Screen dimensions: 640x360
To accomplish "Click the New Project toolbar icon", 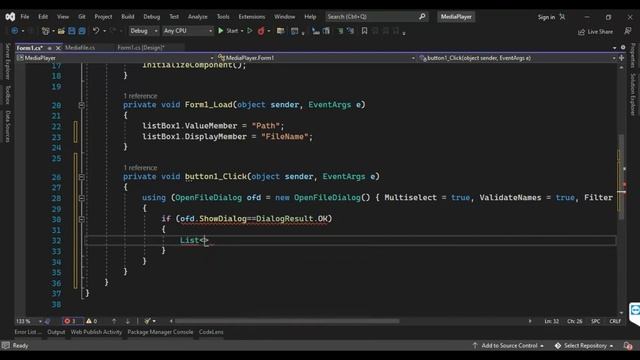I will coord(45,31).
